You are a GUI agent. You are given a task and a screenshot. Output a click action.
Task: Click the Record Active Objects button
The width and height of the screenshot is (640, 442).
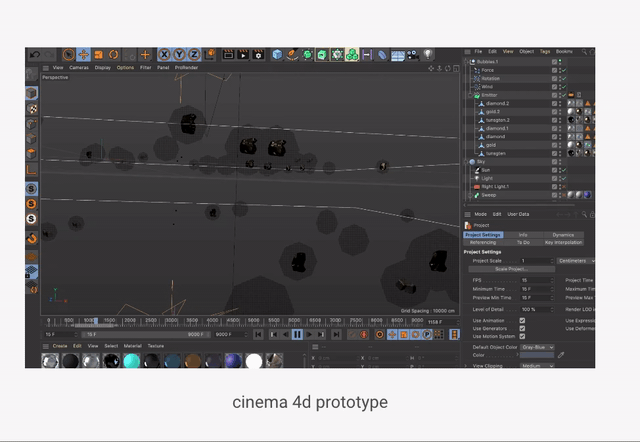[x=353, y=335]
